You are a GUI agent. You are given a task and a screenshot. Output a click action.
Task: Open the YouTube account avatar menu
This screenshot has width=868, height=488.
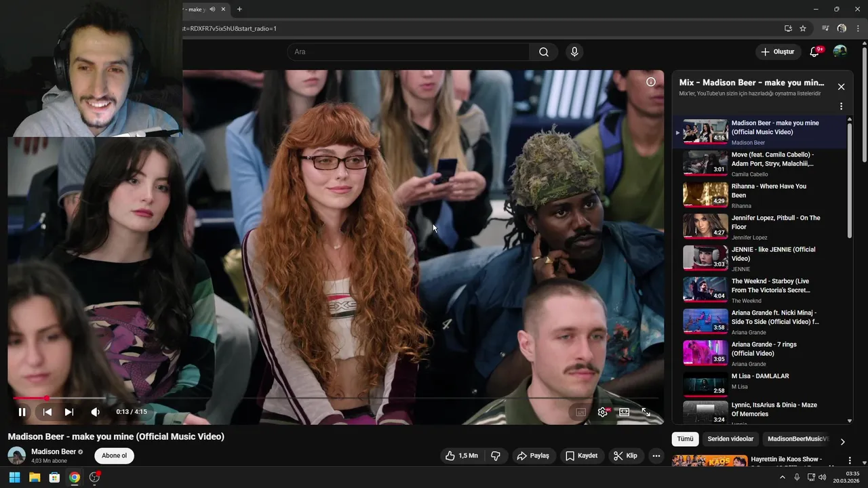pyautogui.click(x=840, y=52)
